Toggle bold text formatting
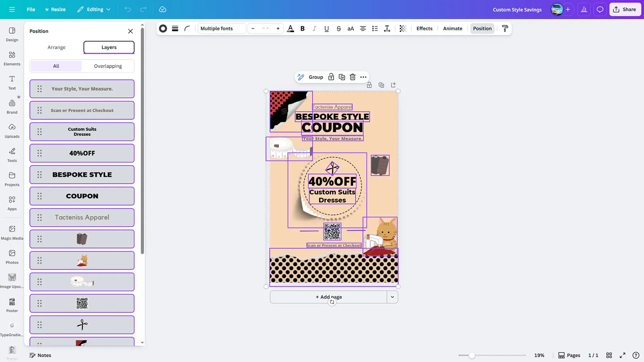The height and width of the screenshot is (362, 644). coord(302,29)
